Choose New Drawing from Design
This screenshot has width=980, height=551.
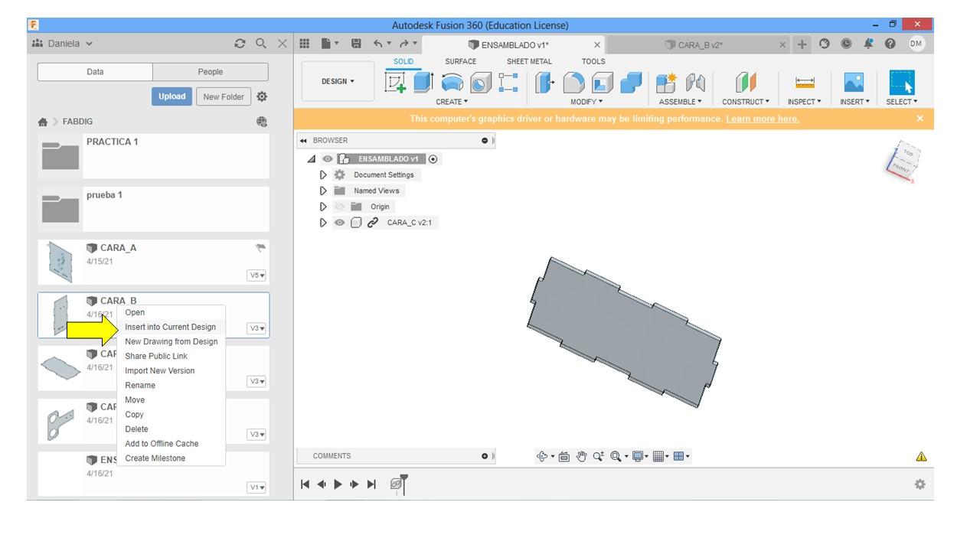click(x=171, y=341)
